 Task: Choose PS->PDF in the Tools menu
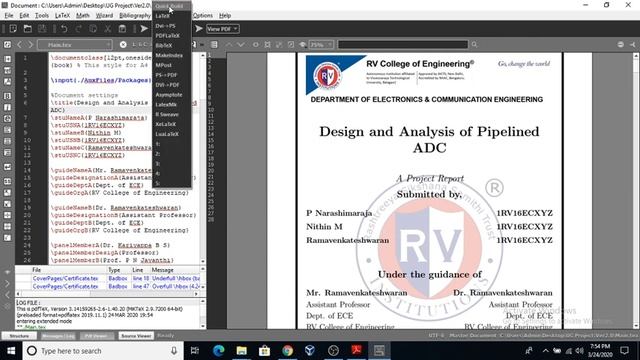coord(171,75)
